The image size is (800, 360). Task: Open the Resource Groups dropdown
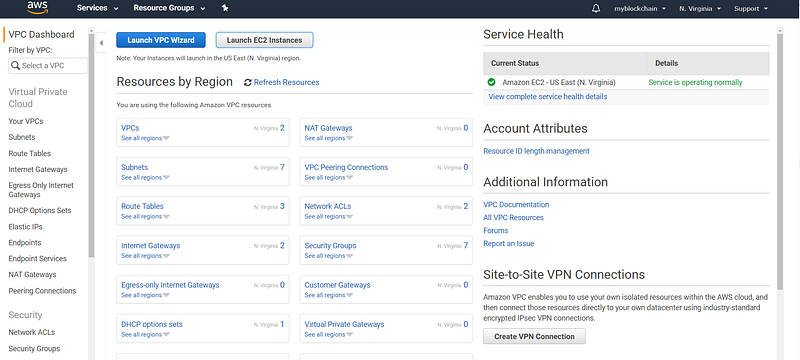click(x=169, y=8)
